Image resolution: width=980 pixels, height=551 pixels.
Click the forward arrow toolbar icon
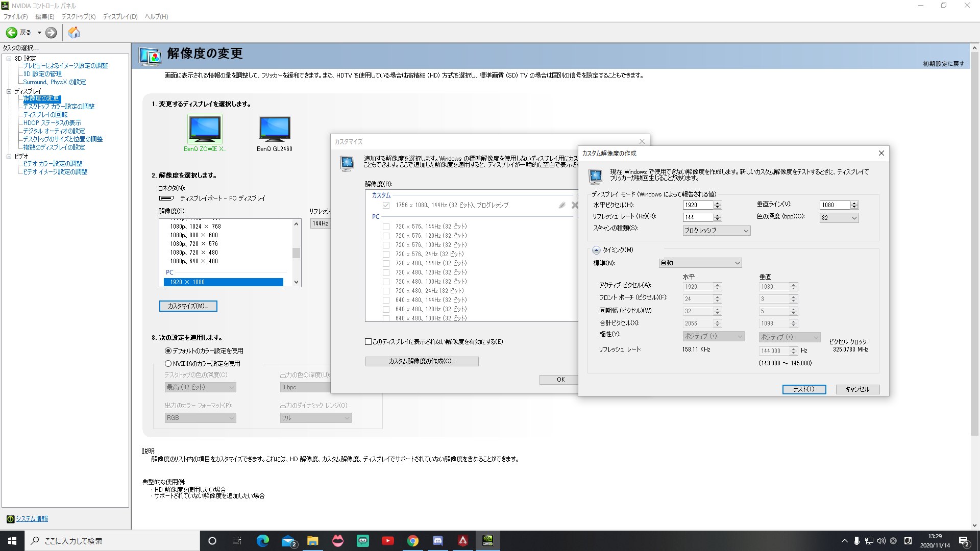[51, 33]
